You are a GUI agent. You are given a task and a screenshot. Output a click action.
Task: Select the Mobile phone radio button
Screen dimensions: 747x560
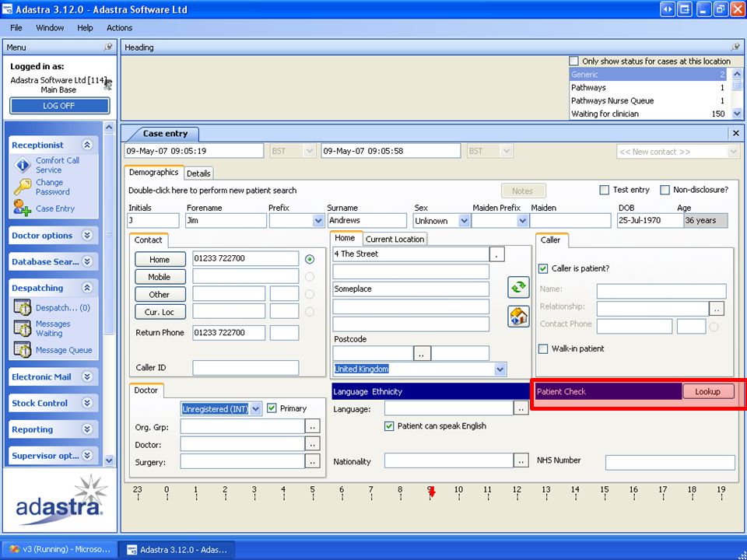coord(310,277)
